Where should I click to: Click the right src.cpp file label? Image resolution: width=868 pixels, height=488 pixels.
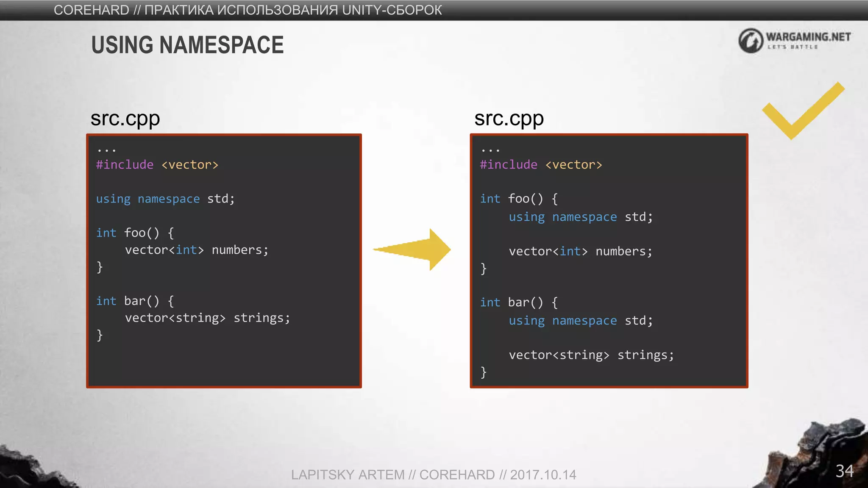[509, 119]
